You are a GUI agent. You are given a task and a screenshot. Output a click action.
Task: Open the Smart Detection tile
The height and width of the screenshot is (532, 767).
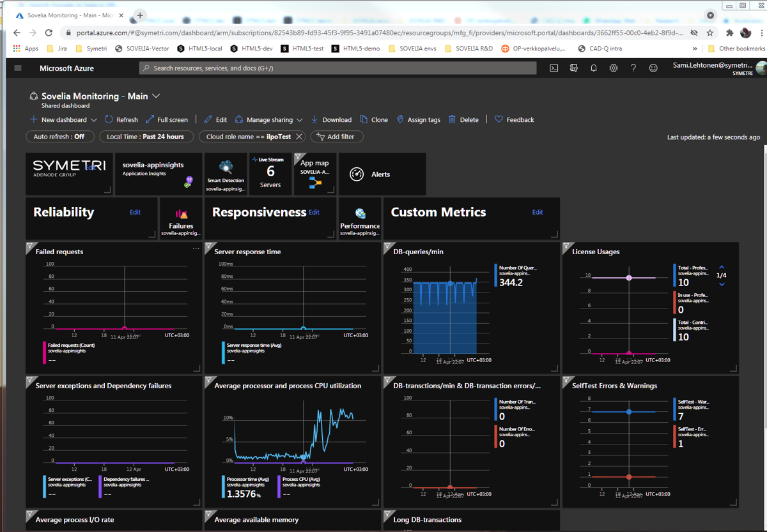click(225, 172)
